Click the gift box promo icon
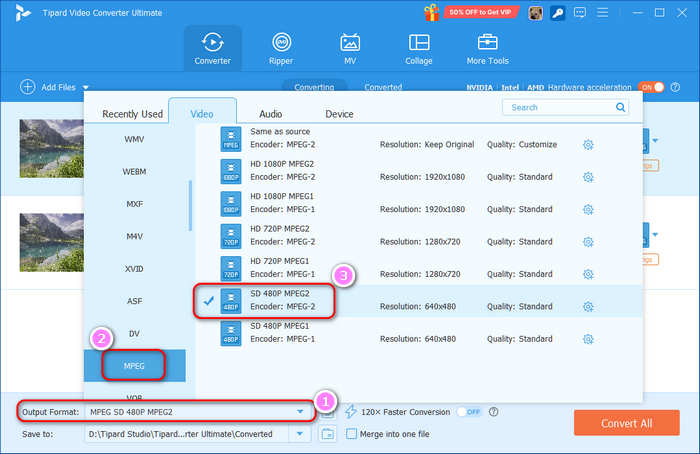Image resolution: width=700 pixels, height=454 pixels. pyautogui.click(x=432, y=12)
